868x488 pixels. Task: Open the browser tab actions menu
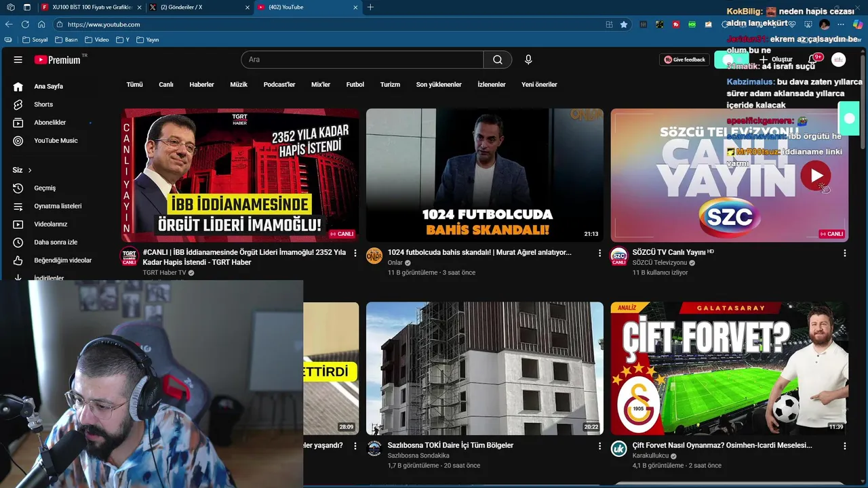(x=27, y=7)
